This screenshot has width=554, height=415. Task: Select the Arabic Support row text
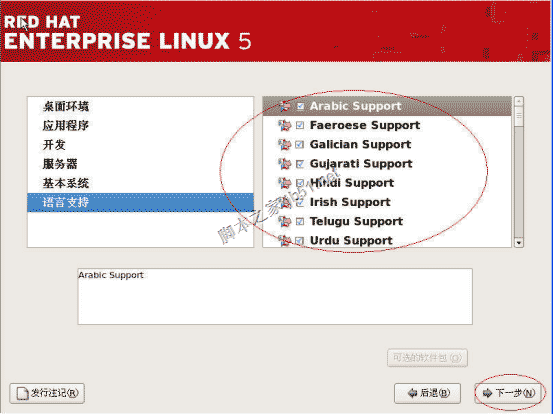click(x=355, y=106)
